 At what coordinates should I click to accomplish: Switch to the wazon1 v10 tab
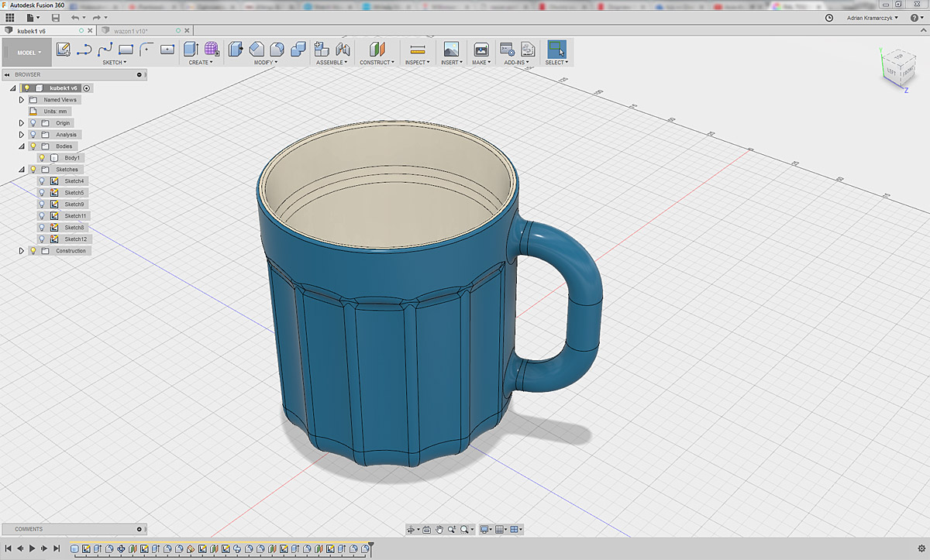pyautogui.click(x=130, y=31)
